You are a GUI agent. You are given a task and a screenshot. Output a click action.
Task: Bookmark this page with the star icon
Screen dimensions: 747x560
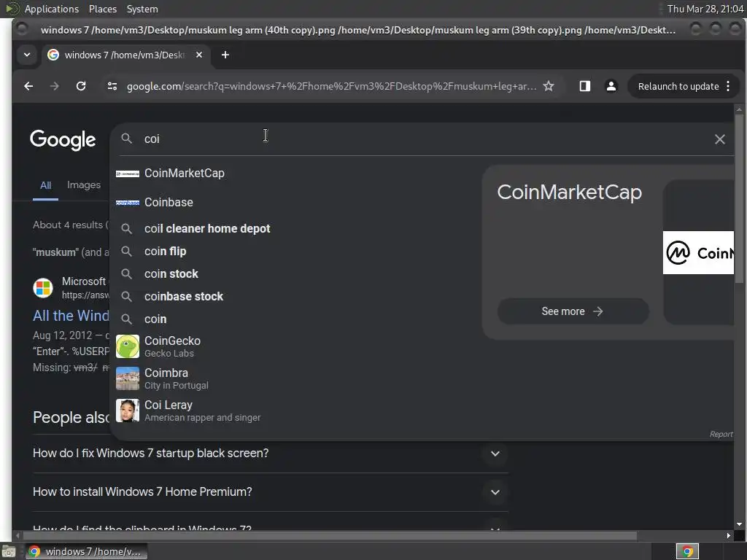(x=549, y=86)
